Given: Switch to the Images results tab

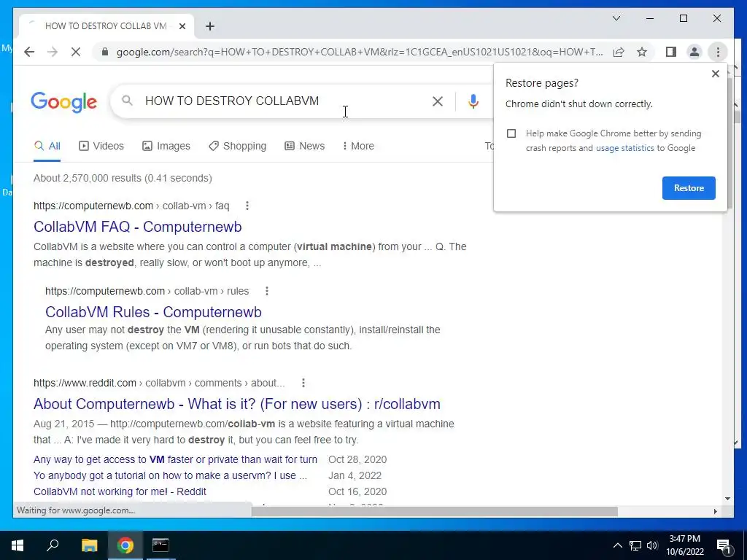Looking at the screenshot, I should coord(166,146).
